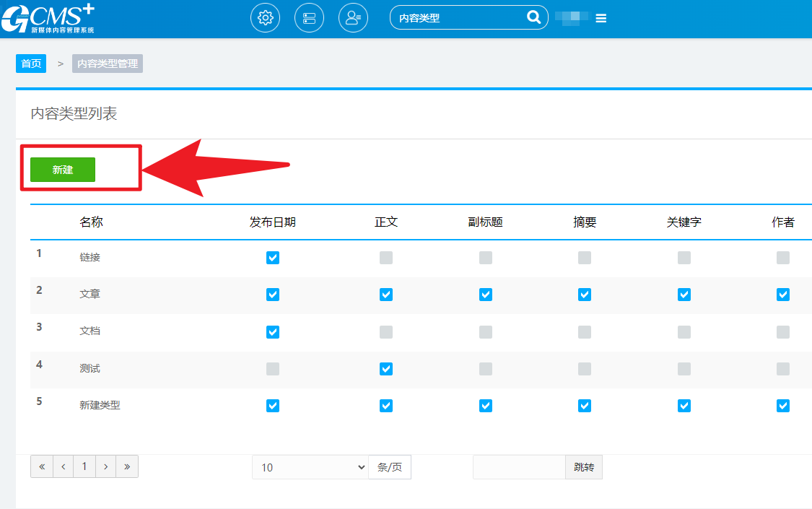Open the items per page dropdown
Viewport: 812px width, 509px height.
310,467
